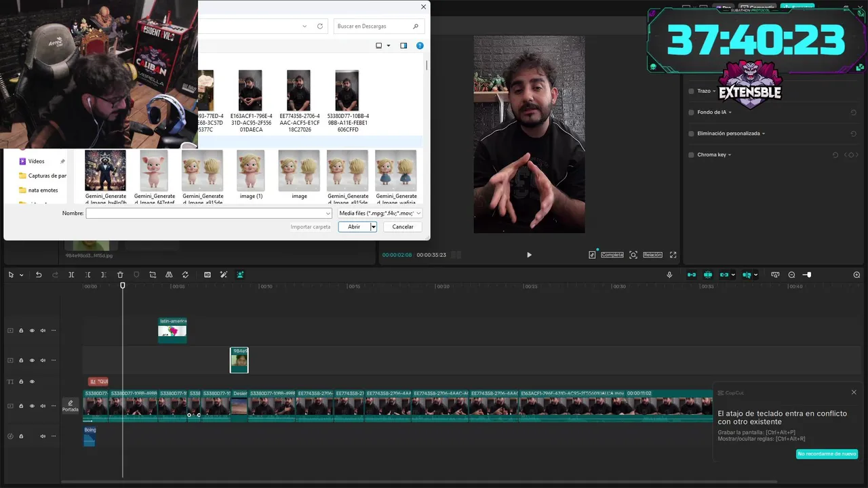Enable the Chroma key checkbox
868x488 pixels.
[691, 155]
